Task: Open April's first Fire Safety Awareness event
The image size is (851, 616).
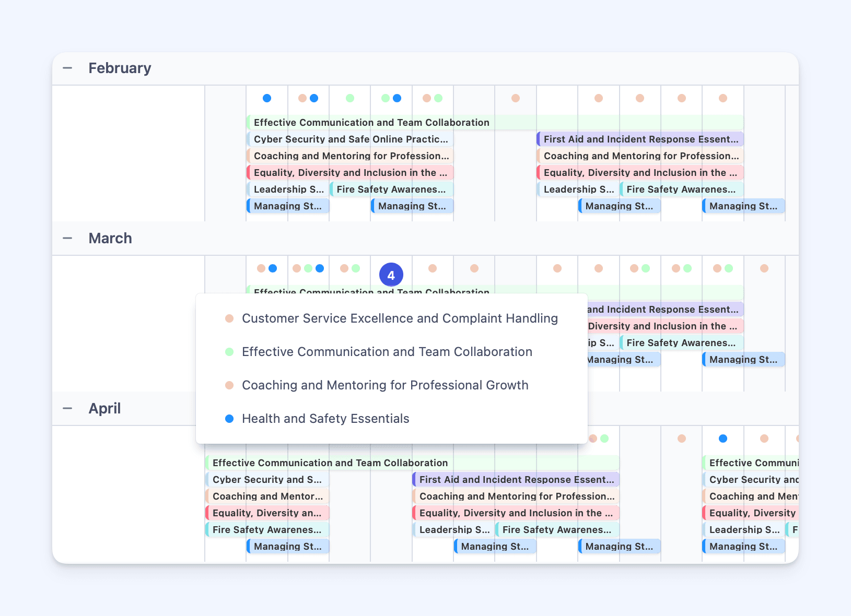Action: [x=267, y=530]
